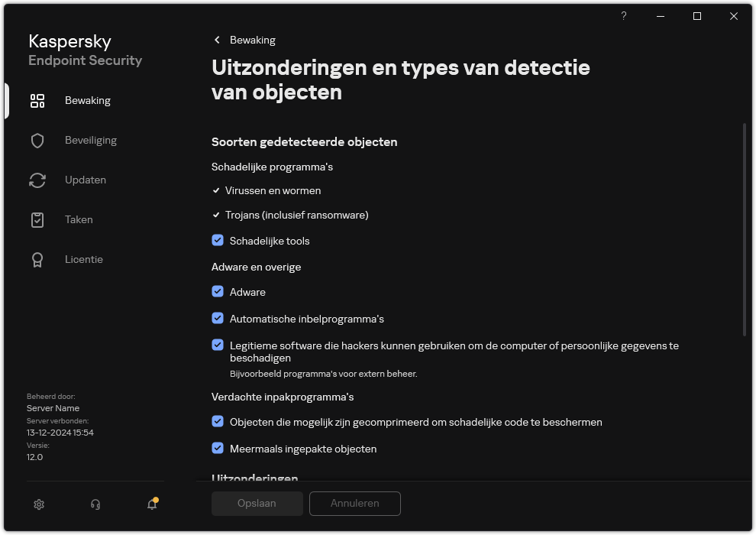
Task: Click the Taken clipboard icon
Action: point(37,219)
